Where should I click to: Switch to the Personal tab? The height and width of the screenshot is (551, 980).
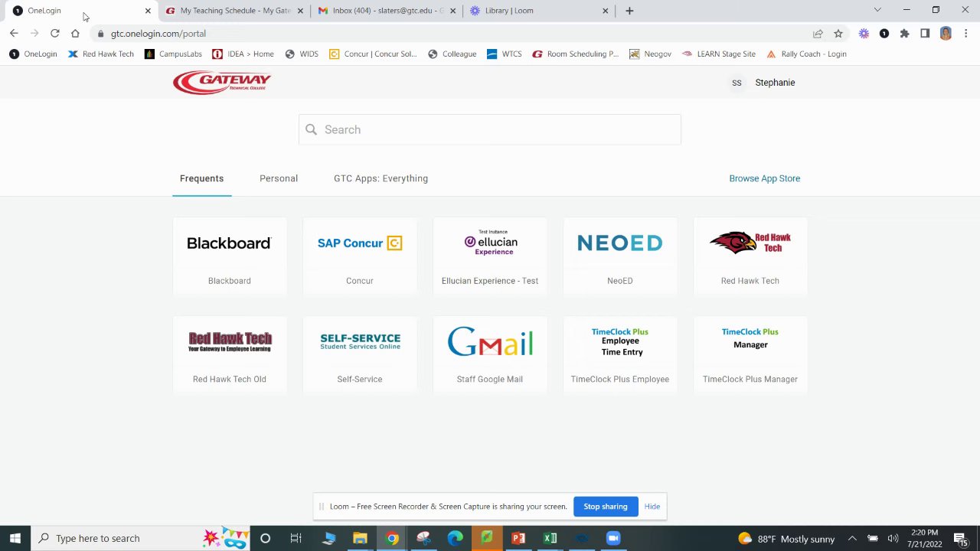point(279,178)
